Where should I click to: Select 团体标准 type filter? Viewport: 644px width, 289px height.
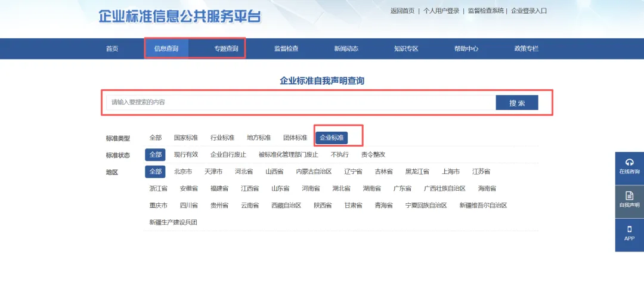[295, 138]
